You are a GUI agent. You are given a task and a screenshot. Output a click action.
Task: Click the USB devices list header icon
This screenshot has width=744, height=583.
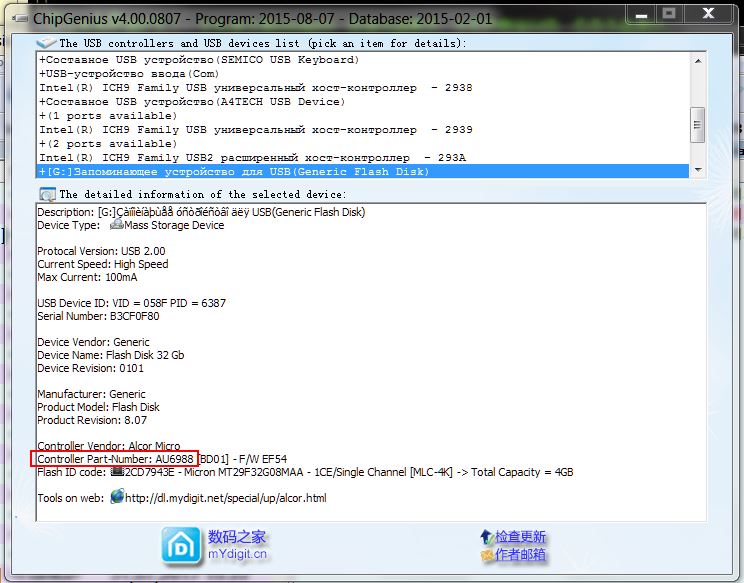(x=46, y=43)
